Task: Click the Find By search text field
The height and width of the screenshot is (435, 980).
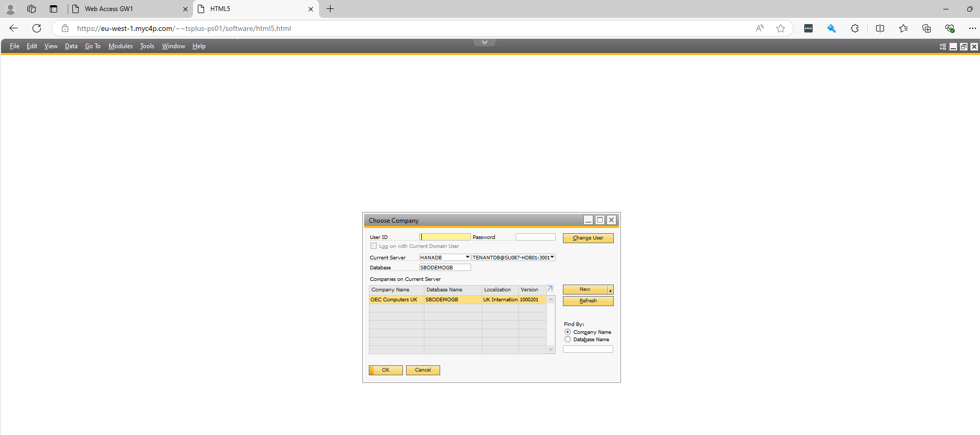Action: click(588, 349)
